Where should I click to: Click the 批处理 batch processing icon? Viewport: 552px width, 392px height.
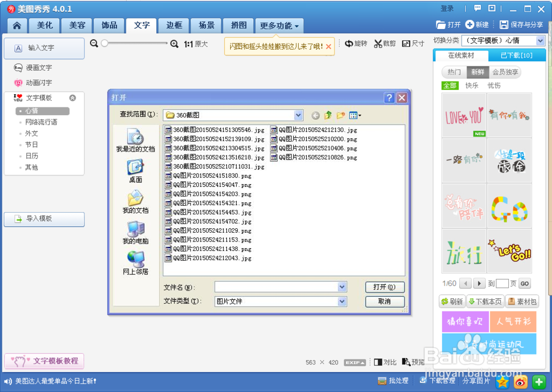click(381, 381)
